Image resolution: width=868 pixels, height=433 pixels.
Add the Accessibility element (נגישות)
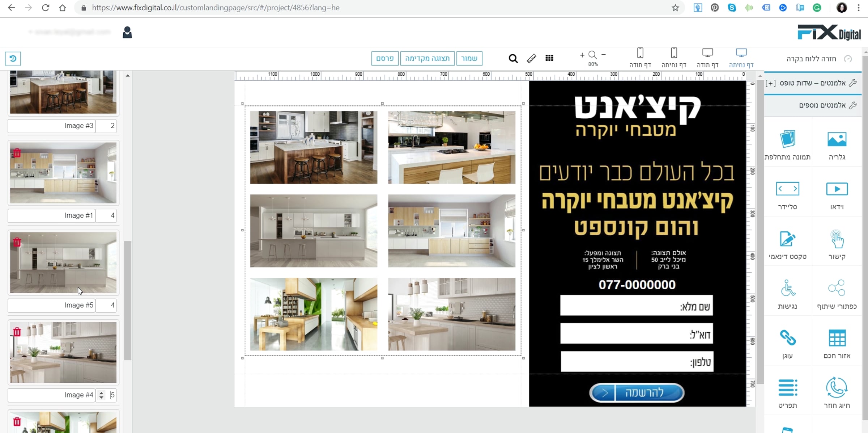pos(788,294)
